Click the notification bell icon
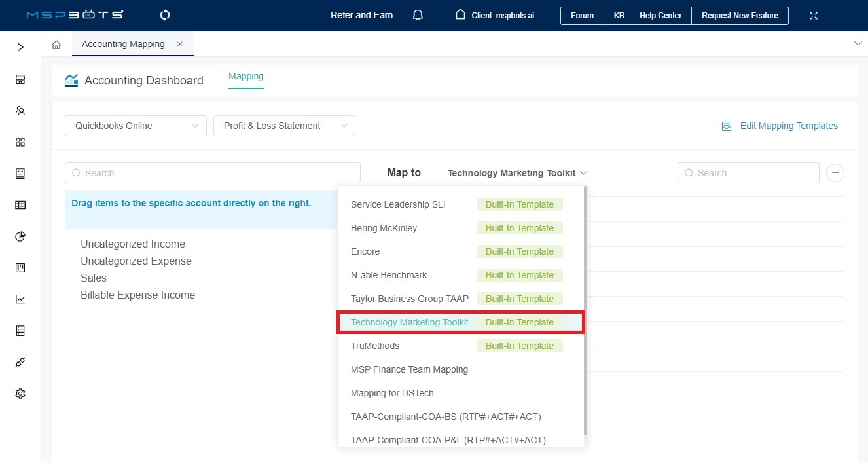 point(418,15)
